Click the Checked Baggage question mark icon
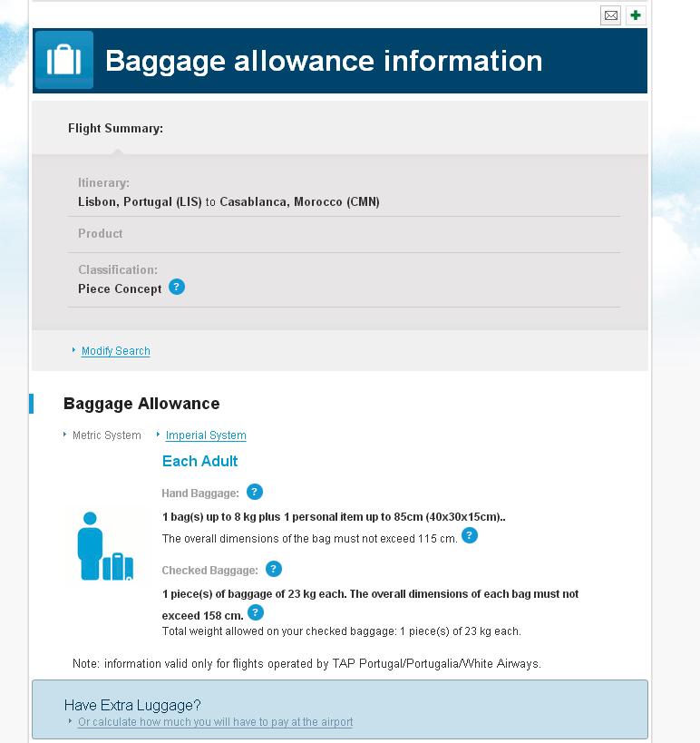This screenshot has height=743, width=700. pos(272,568)
